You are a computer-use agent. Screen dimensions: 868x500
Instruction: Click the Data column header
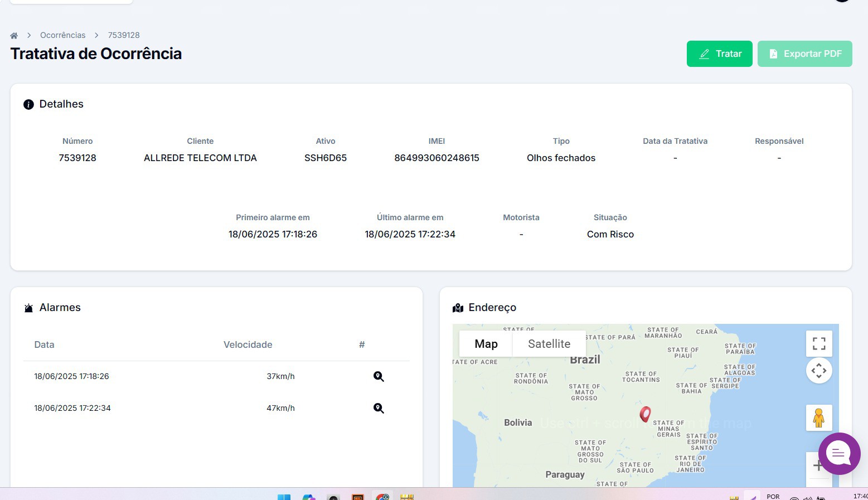pyautogui.click(x=45, y=344)
